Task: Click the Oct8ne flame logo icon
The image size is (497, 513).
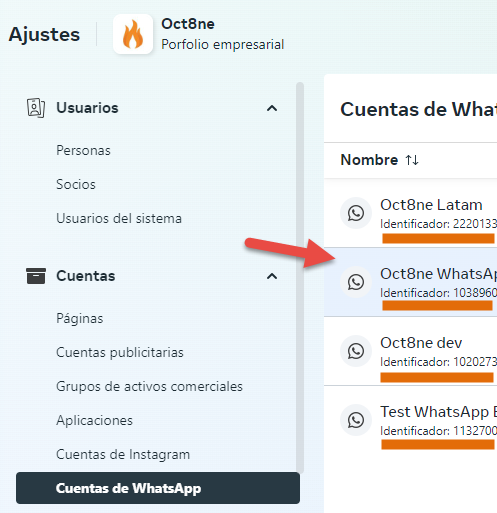Action: point(133,34)
